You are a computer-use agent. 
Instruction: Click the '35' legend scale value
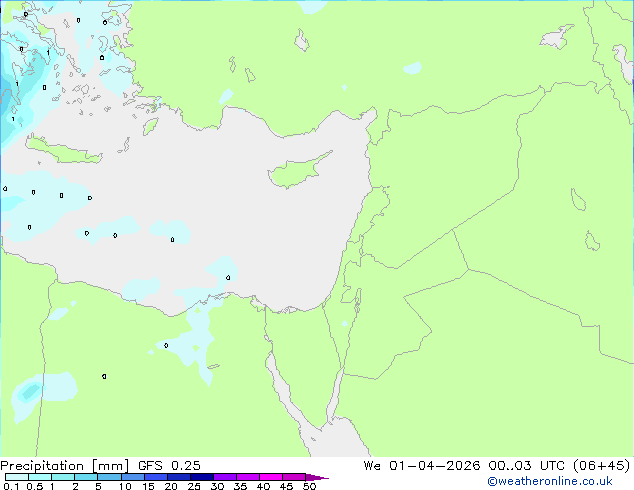(x=240, y=486)
